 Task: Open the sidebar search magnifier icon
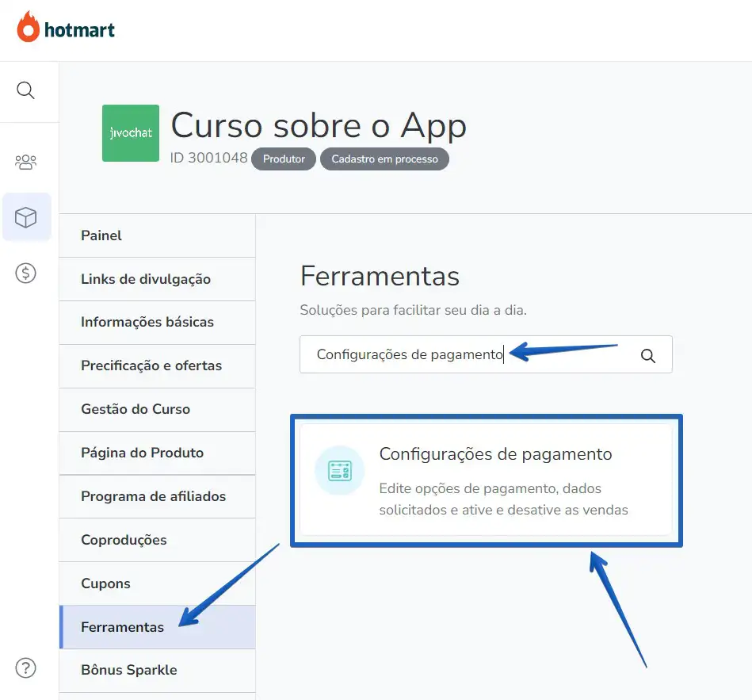point(26,90)
